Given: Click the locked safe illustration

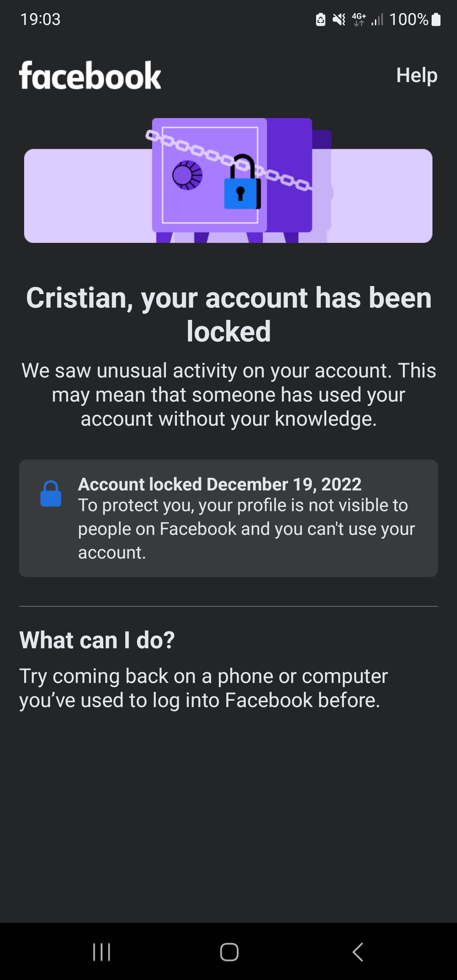Looking at the screenshot, I should (x=228, y=178).
